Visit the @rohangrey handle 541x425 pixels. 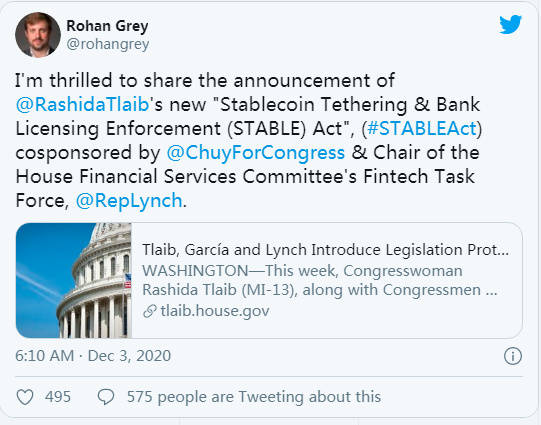108,44
